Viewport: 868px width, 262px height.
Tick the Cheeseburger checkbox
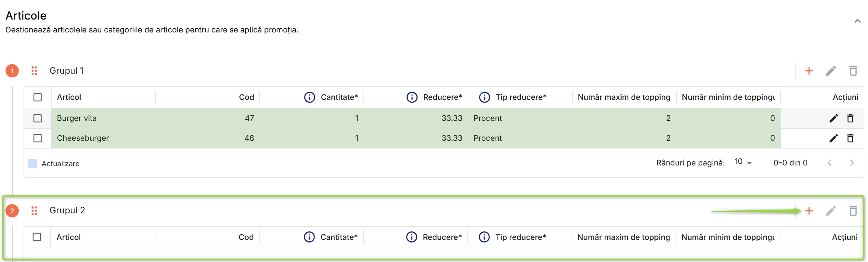click(38, 138)
